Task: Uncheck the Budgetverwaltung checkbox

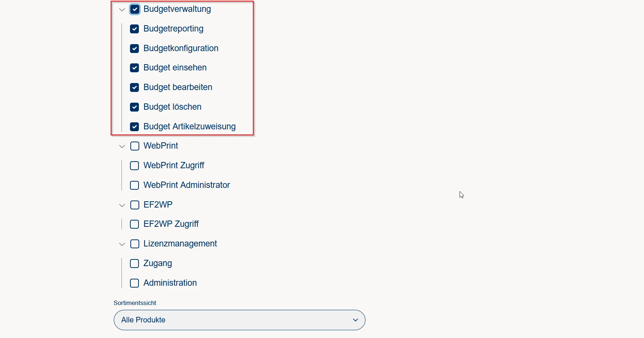Action: [135, 9]
